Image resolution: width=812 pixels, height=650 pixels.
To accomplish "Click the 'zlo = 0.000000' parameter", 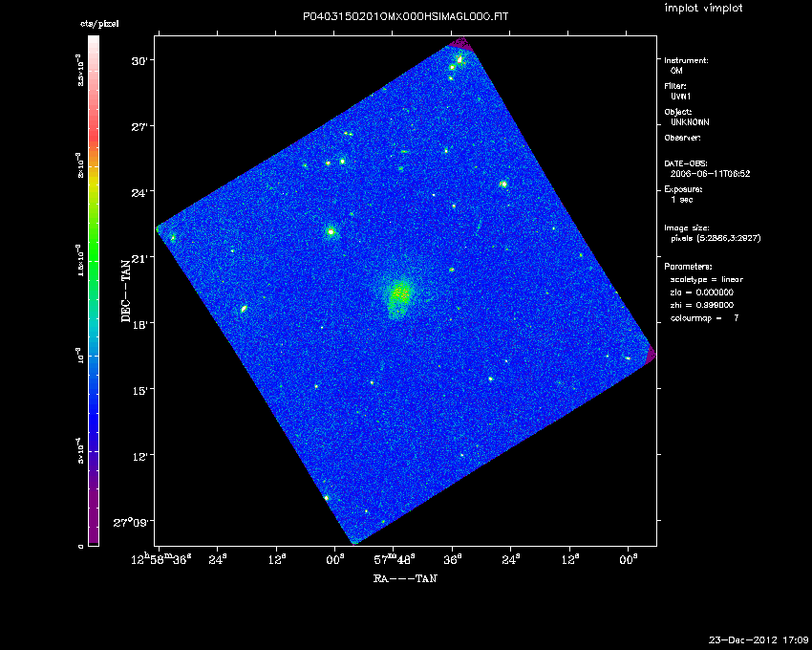I will 702,292.
